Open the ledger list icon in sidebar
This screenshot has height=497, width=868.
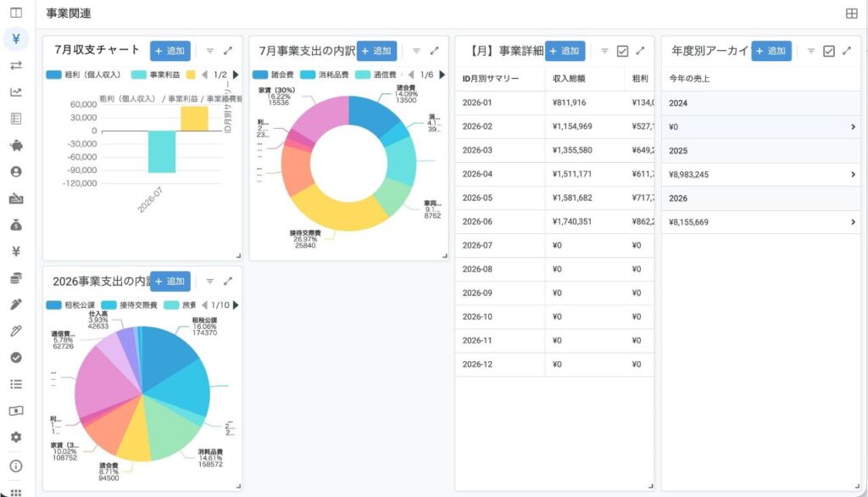pos(16,119)
